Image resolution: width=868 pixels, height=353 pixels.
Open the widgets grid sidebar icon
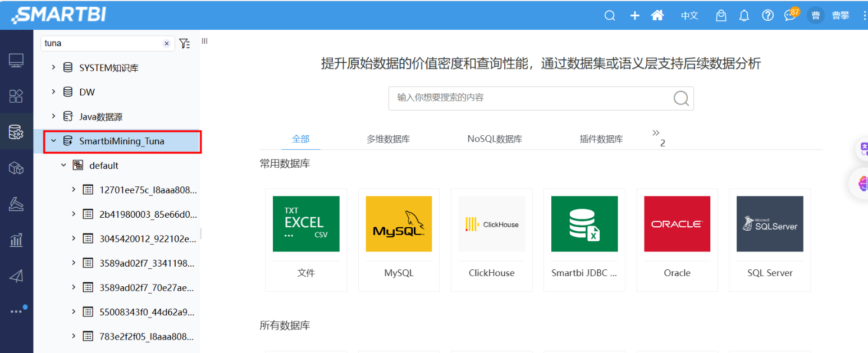coord(16,96)
